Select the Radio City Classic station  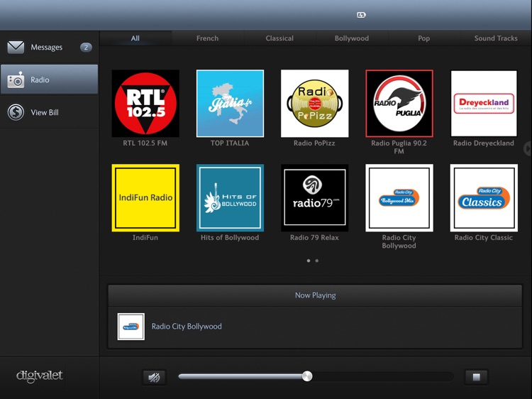pyautogui.click(x=484, y=198)
